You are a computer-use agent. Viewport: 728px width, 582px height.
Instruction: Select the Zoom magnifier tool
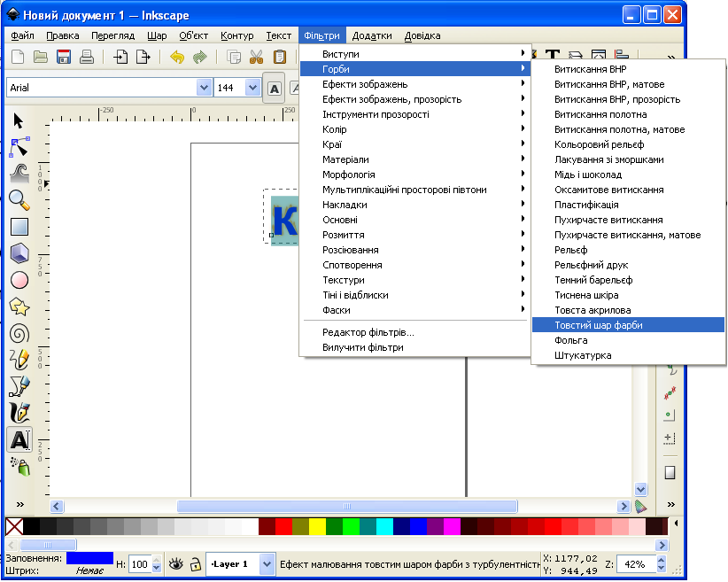[x=19, y=200]
